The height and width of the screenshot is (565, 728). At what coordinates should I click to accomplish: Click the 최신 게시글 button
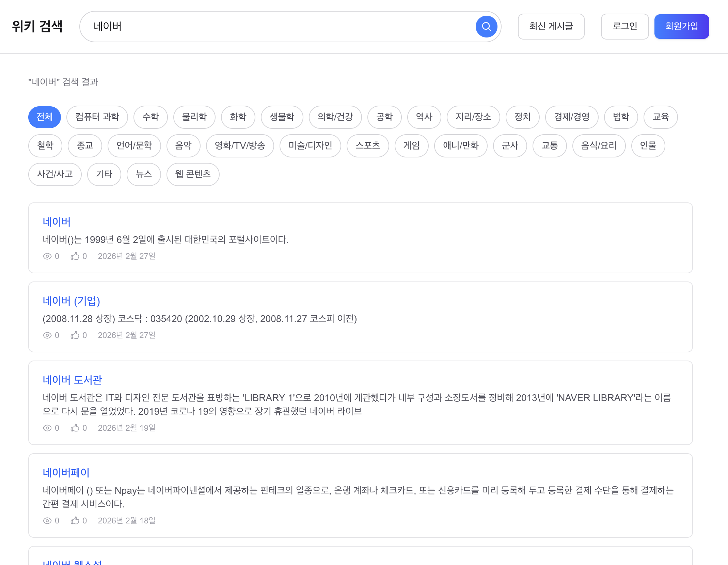pos(551,26)
